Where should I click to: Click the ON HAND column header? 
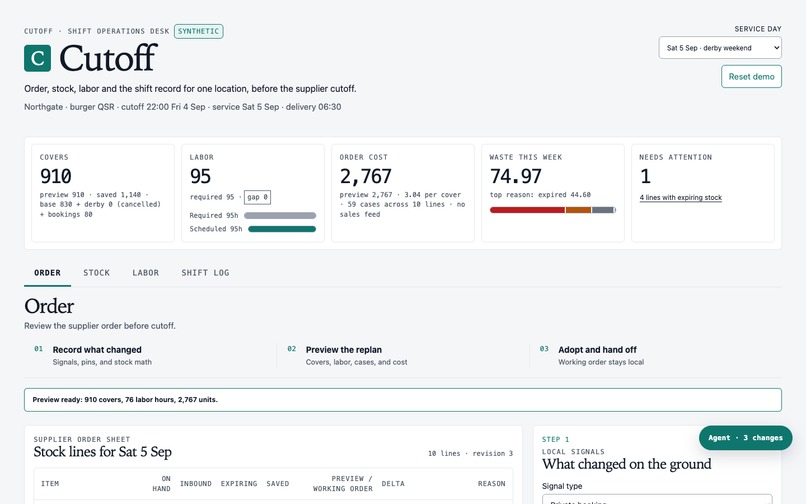coord(161,483)
